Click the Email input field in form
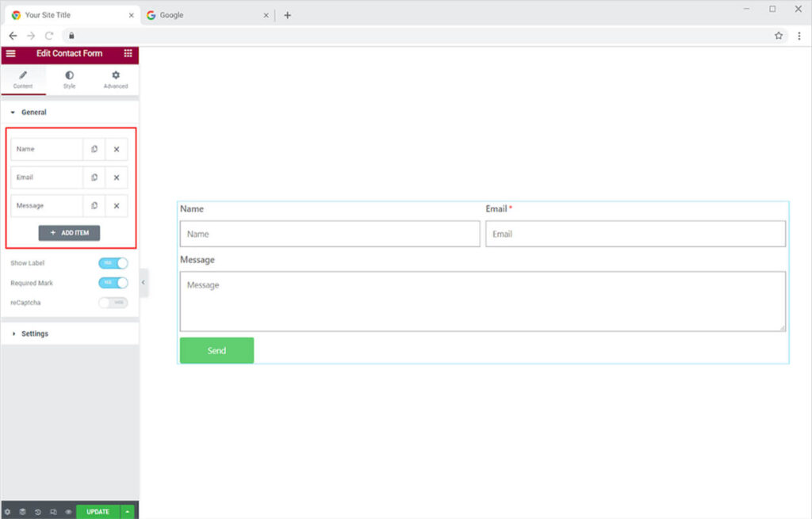This screenshot has width=812, height=519. tap(635, 234)
